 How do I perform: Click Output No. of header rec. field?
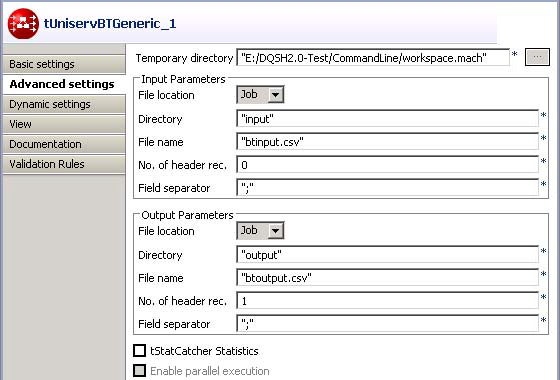coord(388,301)
